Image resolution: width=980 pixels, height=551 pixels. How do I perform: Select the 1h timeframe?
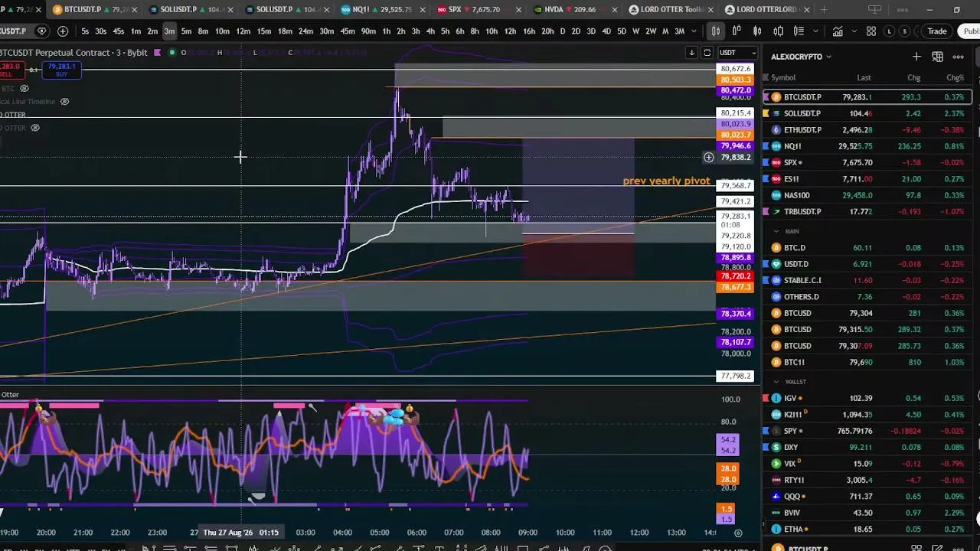[x=386, y=31]
